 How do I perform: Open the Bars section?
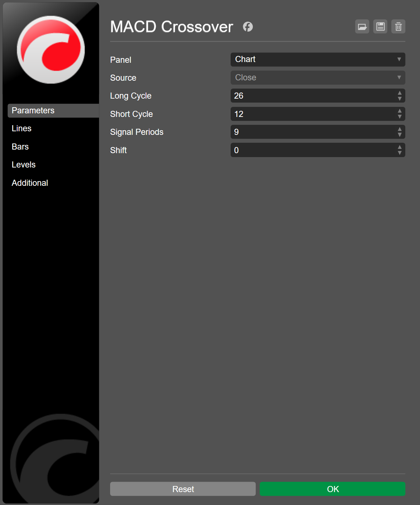[20, 147]
